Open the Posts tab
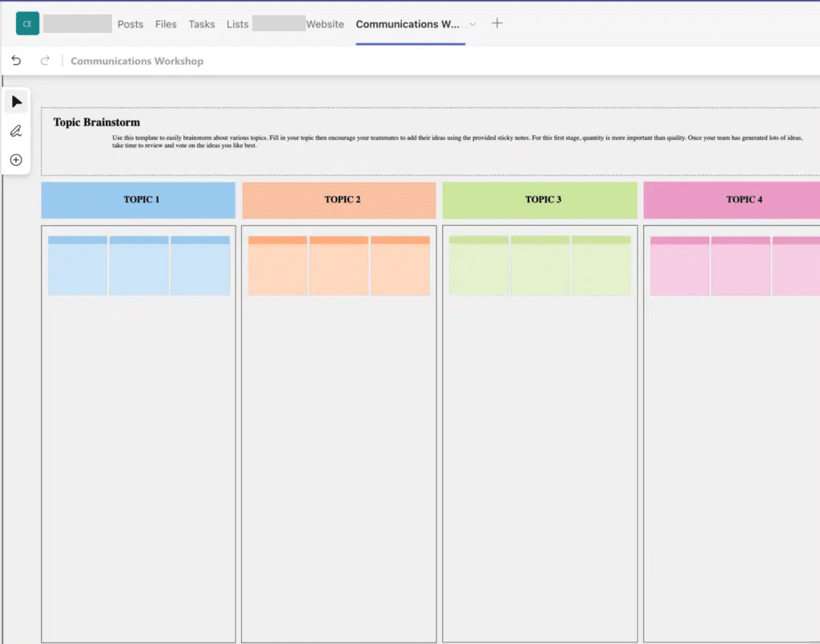The image size is (820, 644). [131, 24]
